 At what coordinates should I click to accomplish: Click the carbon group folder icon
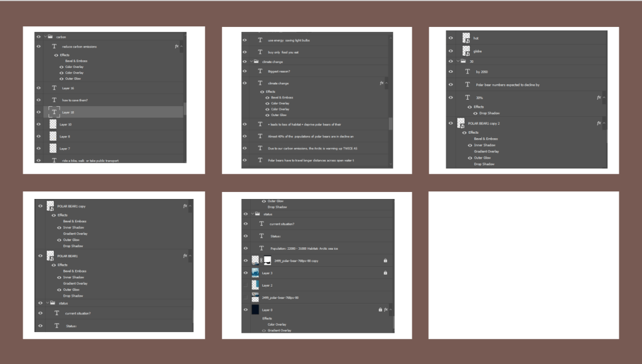pos(50,37)
